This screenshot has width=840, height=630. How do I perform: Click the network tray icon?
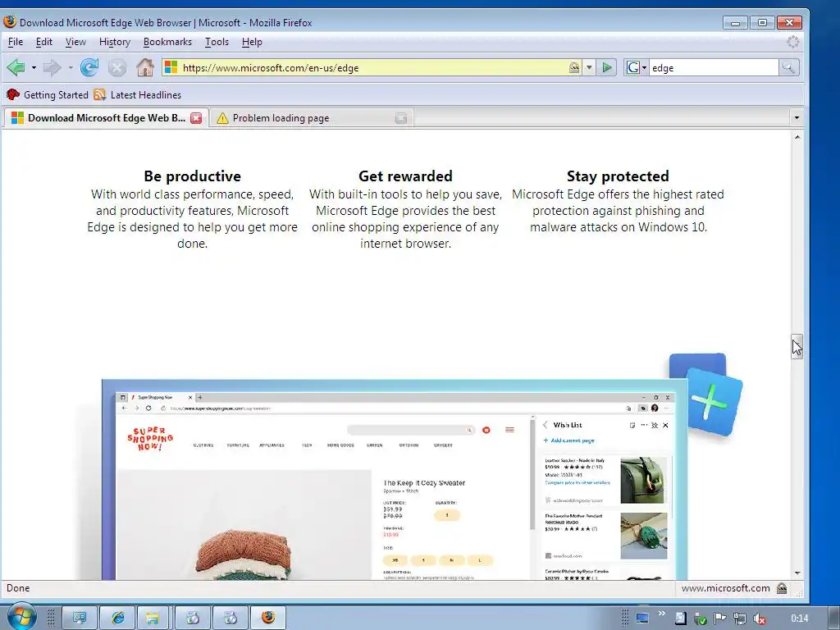[x=739, y=619]
